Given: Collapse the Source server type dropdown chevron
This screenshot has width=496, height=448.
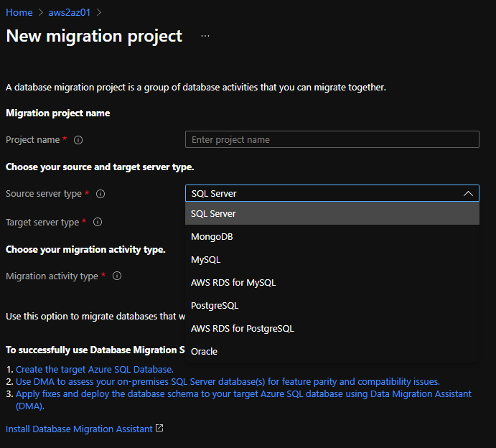Looking at the screenshot, I should tap(468, 194).
